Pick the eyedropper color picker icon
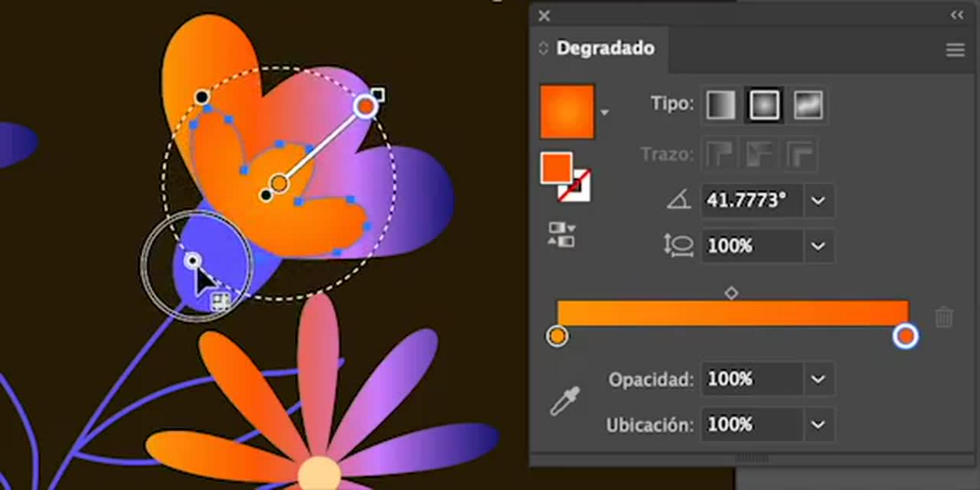980x490 pixels. [565, 401]
